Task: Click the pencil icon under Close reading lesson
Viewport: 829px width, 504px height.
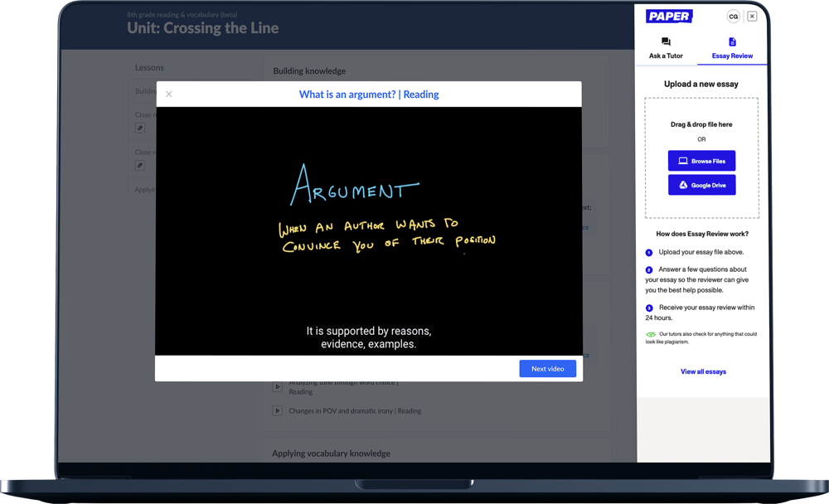Action: (140, 128)
